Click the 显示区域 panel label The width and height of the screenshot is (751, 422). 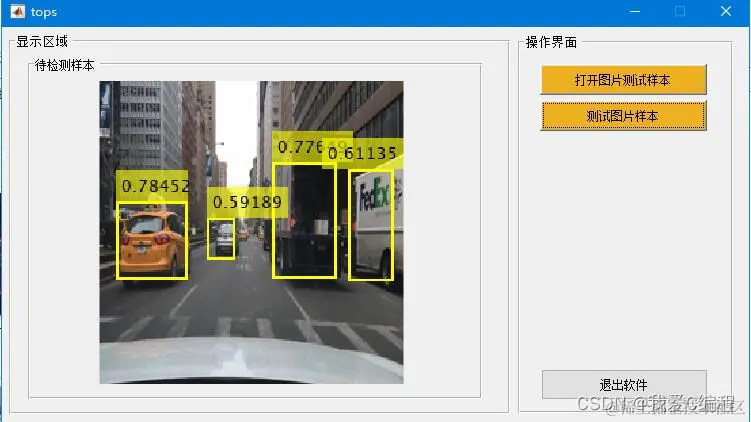point(42,42)
